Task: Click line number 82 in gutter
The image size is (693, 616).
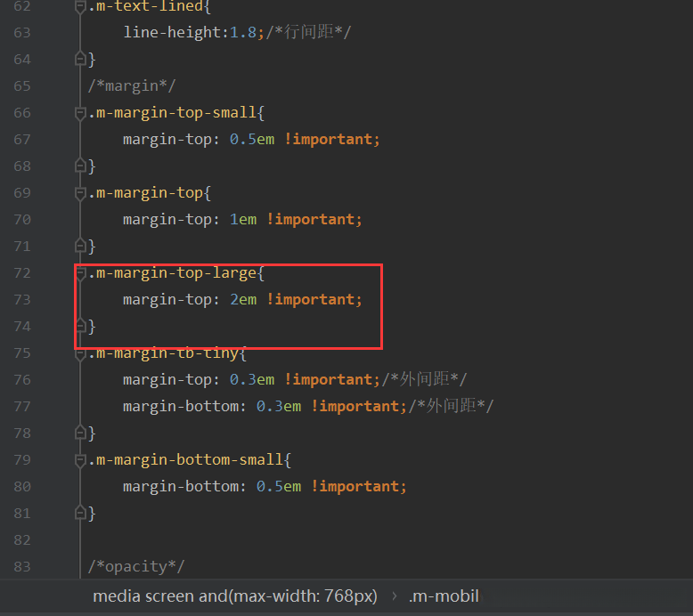Action: tap(22, 540)
